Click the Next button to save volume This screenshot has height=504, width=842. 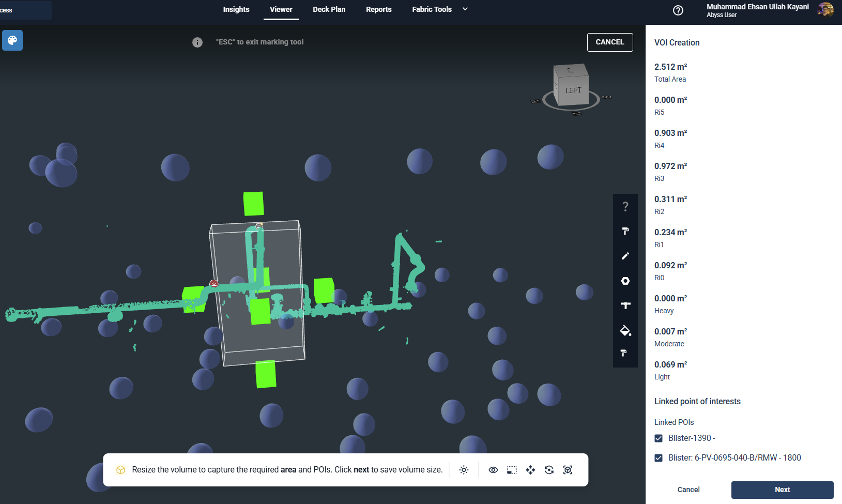pos(782,490)
